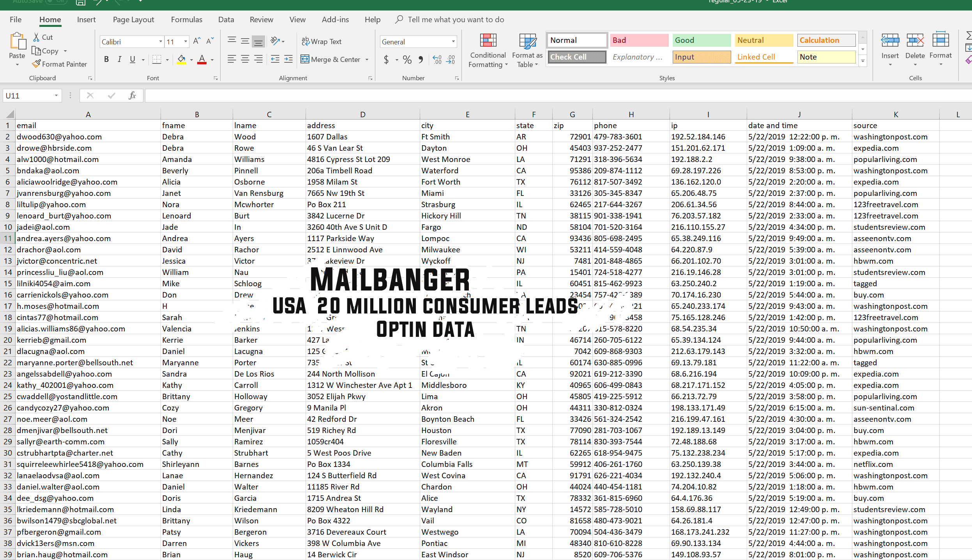972x560 pixels.
Task: Switch to the Formulas tab
Action: click(x=187, y=19)
